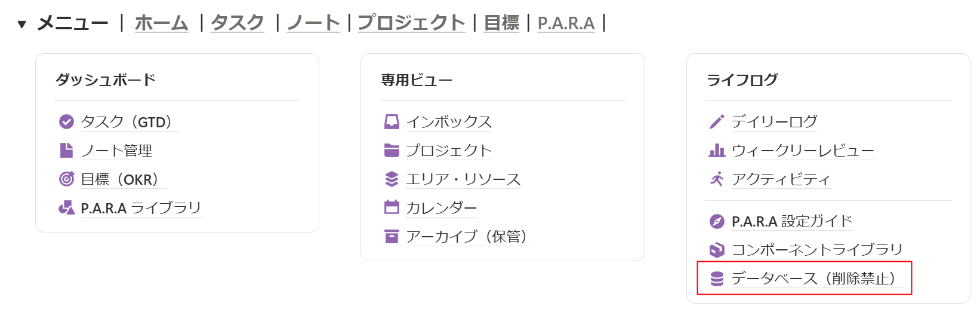Collapse the メニュー toggle triangle
This screenshot has width=980, height=312.
pos(22,24)
